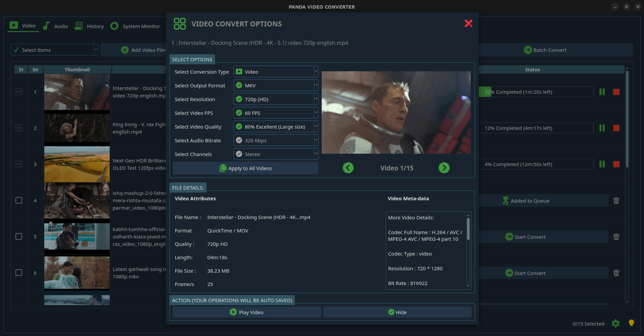The height and width of the screenshot is (336, 644).
Task: Minimize the Panda Video Converter window
Action: pyautogui.click(x=615, y=7)
